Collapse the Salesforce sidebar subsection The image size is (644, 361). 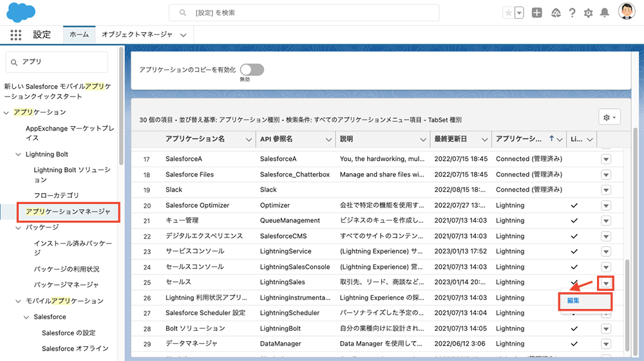click(26, 317)
